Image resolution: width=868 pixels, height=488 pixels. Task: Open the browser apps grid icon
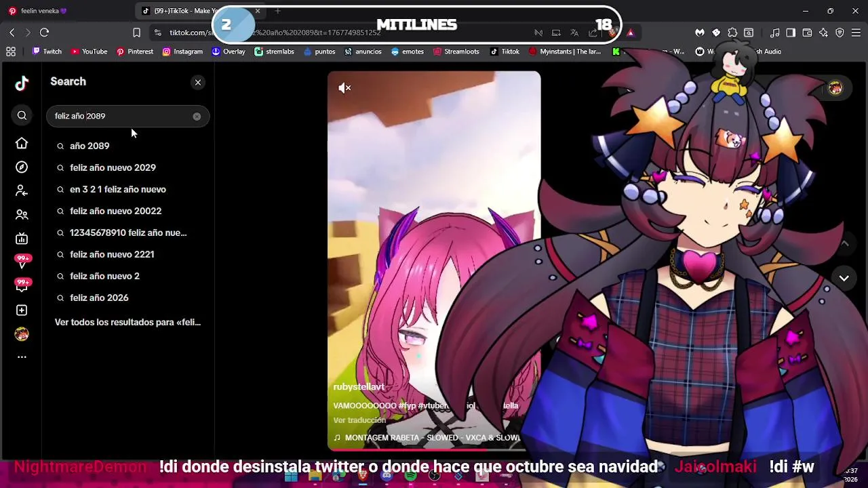[x=11, y=52]
